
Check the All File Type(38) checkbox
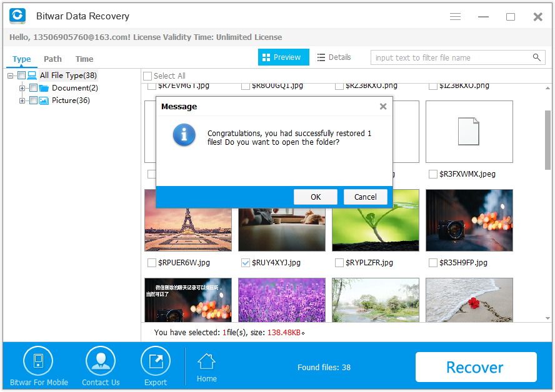coord(22,76)
